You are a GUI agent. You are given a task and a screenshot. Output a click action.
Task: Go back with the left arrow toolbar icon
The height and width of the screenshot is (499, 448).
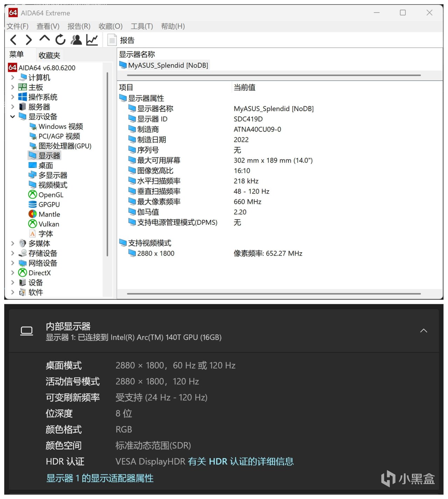[14, 40]
